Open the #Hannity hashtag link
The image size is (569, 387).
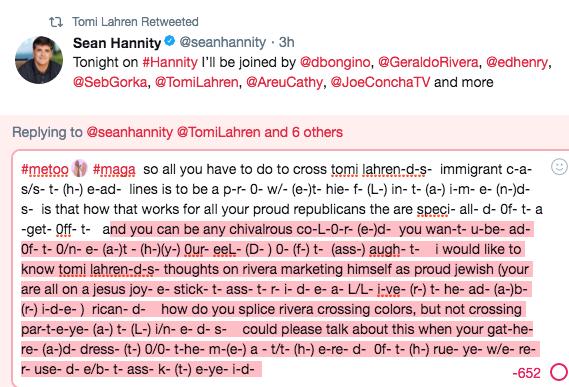tap(170, 62)
